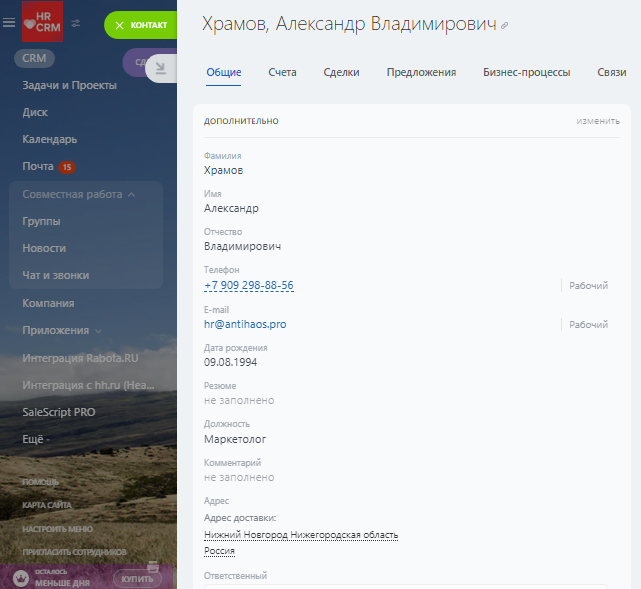Viewport: 641px width, 589px height.
Task: Open Группы in sidebar
Action: coord(41,221)
